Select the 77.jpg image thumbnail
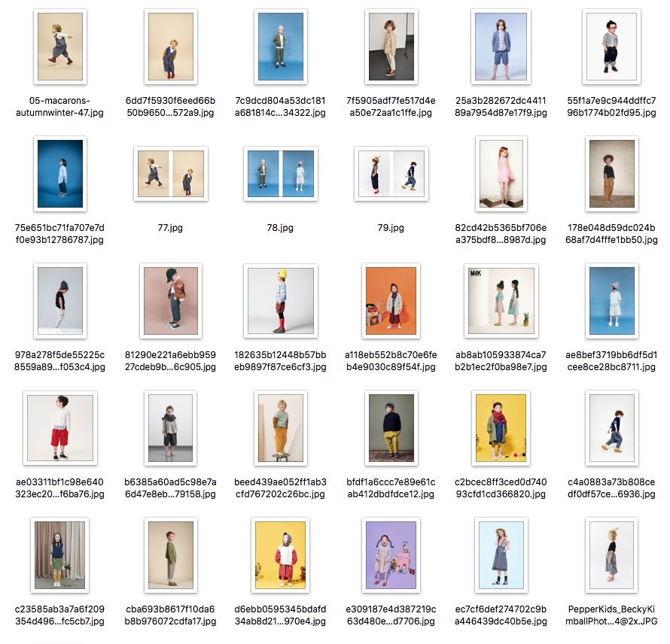The width and height of the screenshot is (670, 644). click(170, 174)
